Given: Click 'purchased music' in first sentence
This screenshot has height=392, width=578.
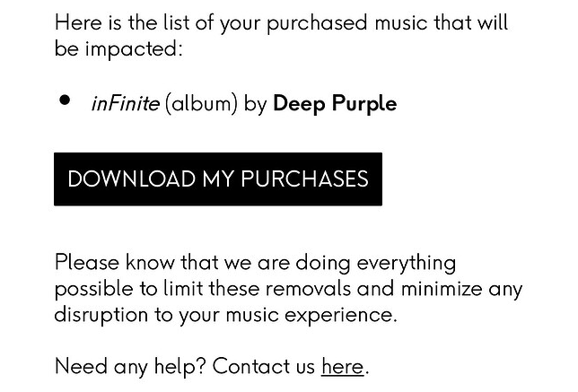Looking at the screenshot, I should point(346,22).
